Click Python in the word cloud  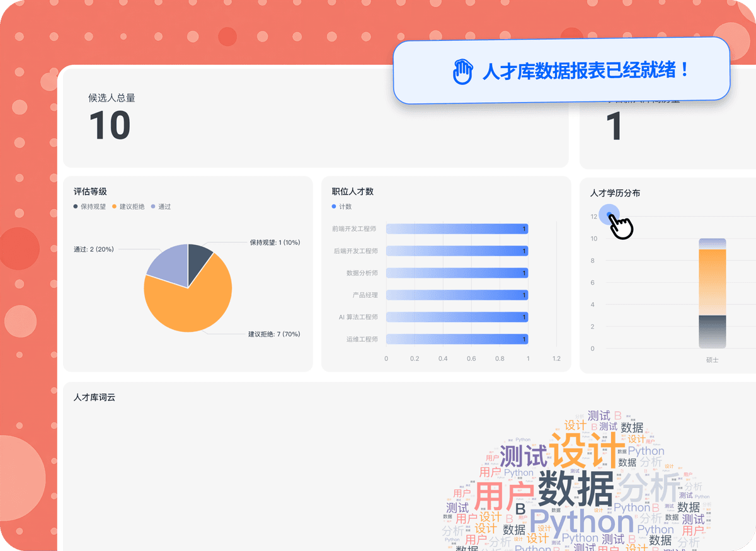tap(581, 521)
